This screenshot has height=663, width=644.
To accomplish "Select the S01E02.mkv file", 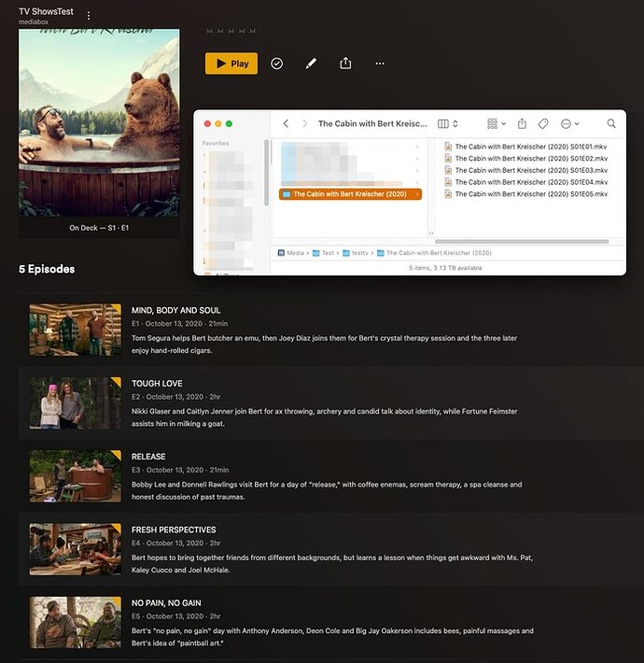I will pyautogui.click(x=525, y=159).
